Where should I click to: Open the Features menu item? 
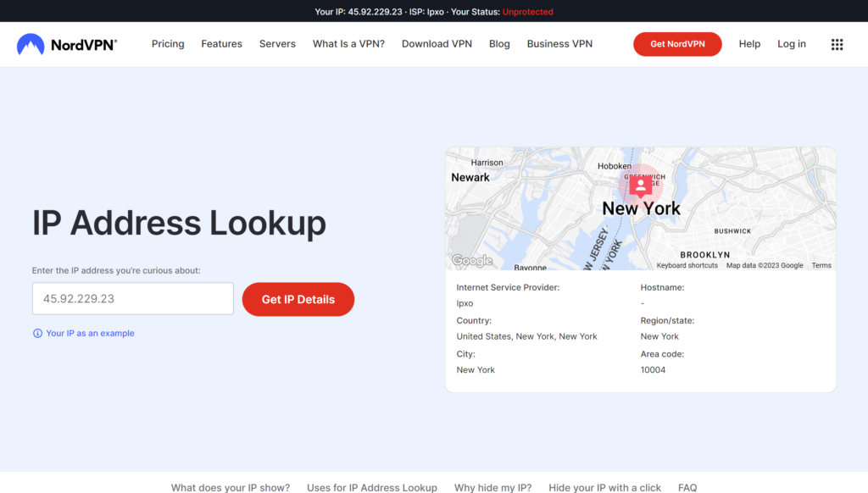[221, 44]
